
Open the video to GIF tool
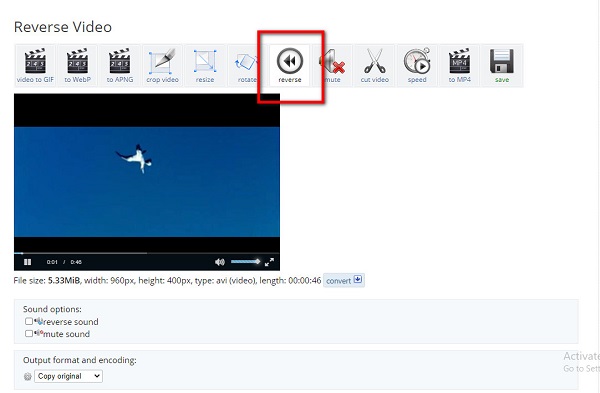(35, 65)
